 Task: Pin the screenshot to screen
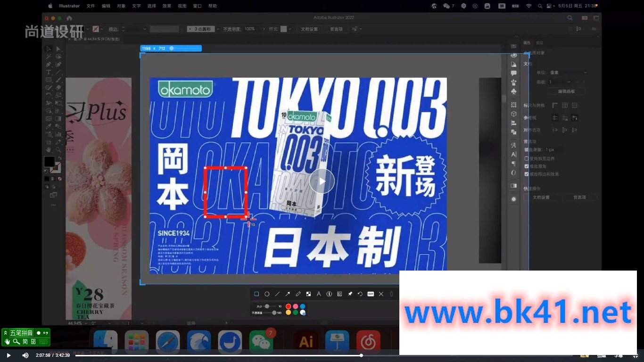(350, 294)
